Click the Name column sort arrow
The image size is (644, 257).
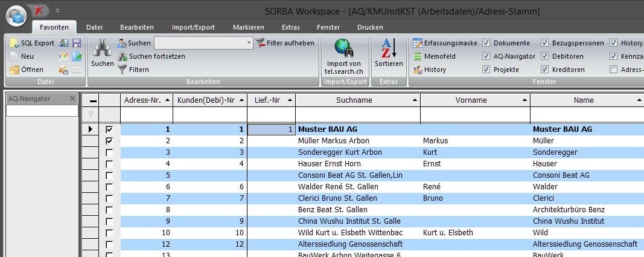(639, 100)
